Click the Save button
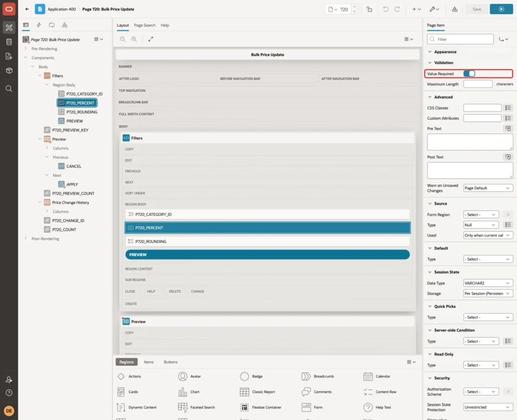The image size is (517, 420). (x=477, y=9)
